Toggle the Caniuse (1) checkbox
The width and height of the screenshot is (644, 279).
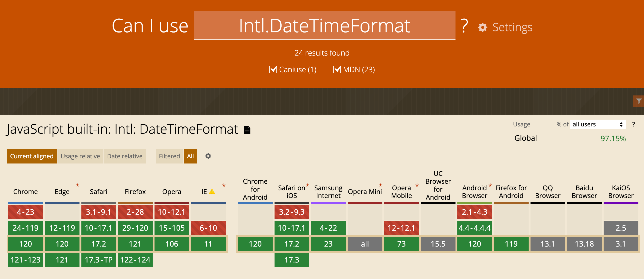coord(273,69)
